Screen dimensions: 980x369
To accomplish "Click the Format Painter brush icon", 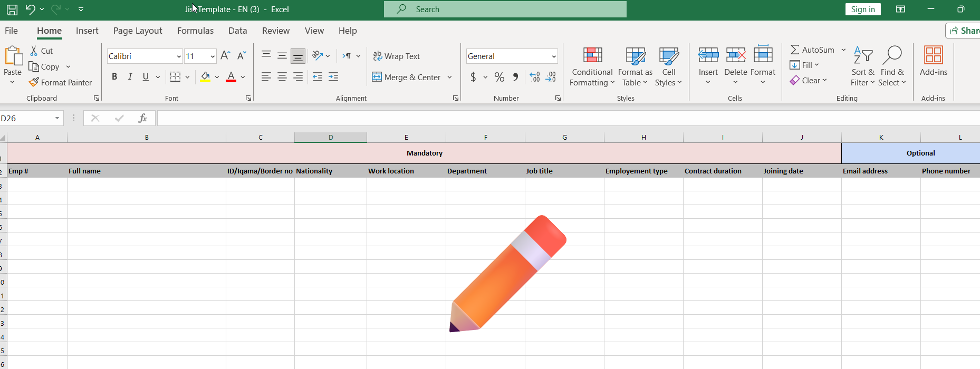I will pyautogui.click(x=34, y=82).
